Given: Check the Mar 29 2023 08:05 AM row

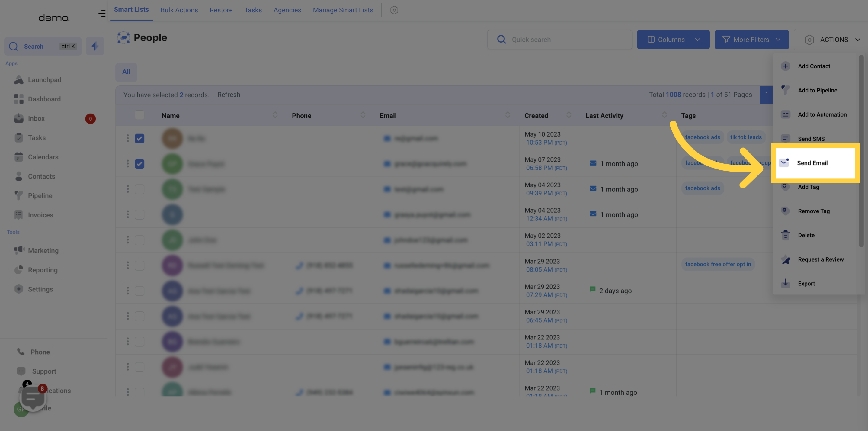Looking at the screenshot, I should tap(139, 265).
